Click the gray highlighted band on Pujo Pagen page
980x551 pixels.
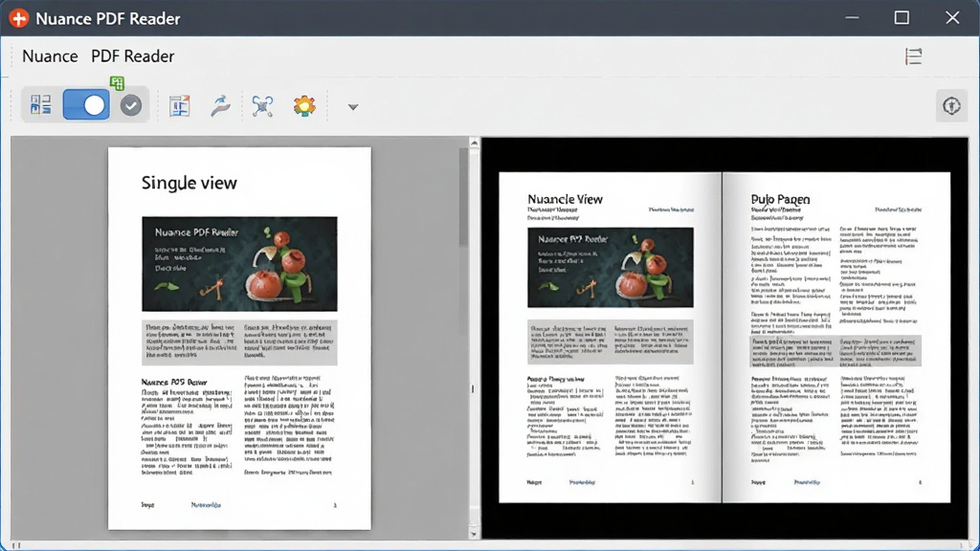coord(835,350)
